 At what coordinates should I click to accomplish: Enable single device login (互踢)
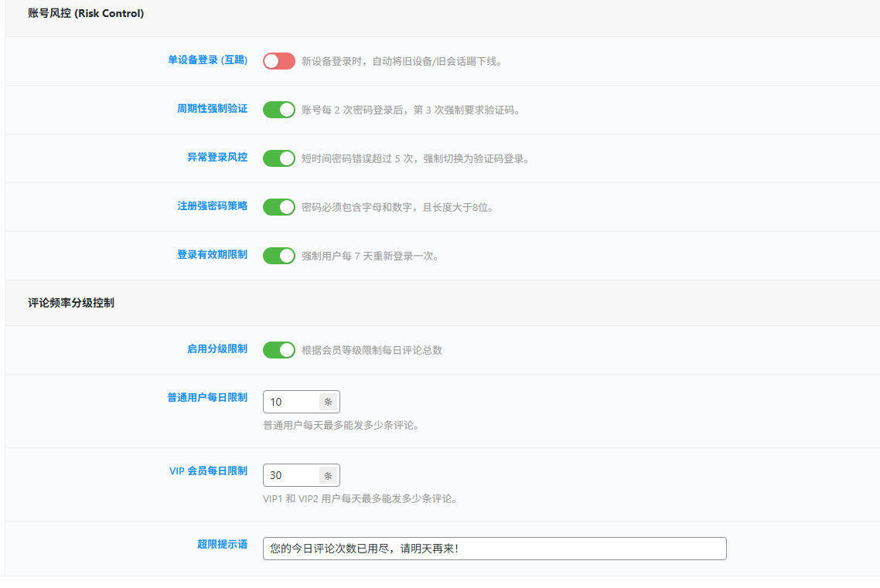pos(278,59)
